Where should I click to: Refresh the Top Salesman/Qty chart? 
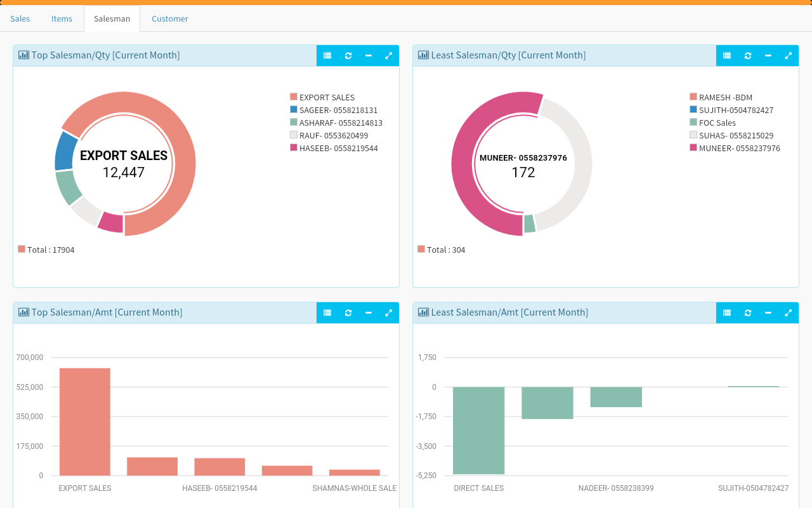click(348, 56)
